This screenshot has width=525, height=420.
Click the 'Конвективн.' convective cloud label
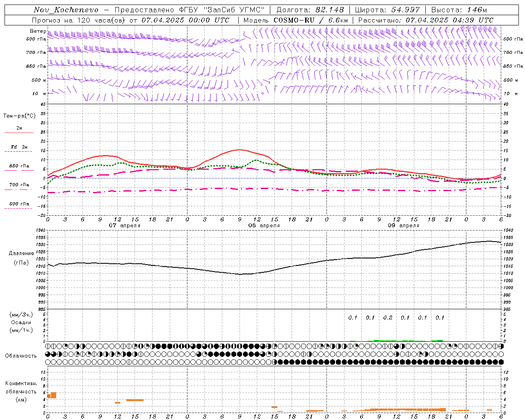click(21, 383)
